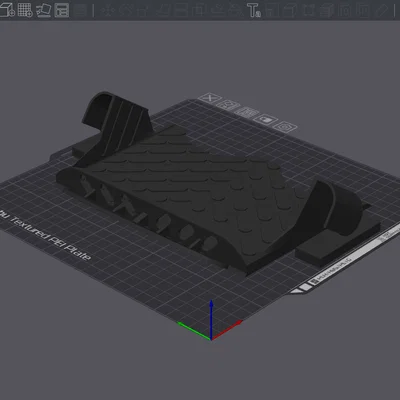Screen dimensions: 400x400
Task: Select the Move tool in toolbar
Action: [107, 10]
